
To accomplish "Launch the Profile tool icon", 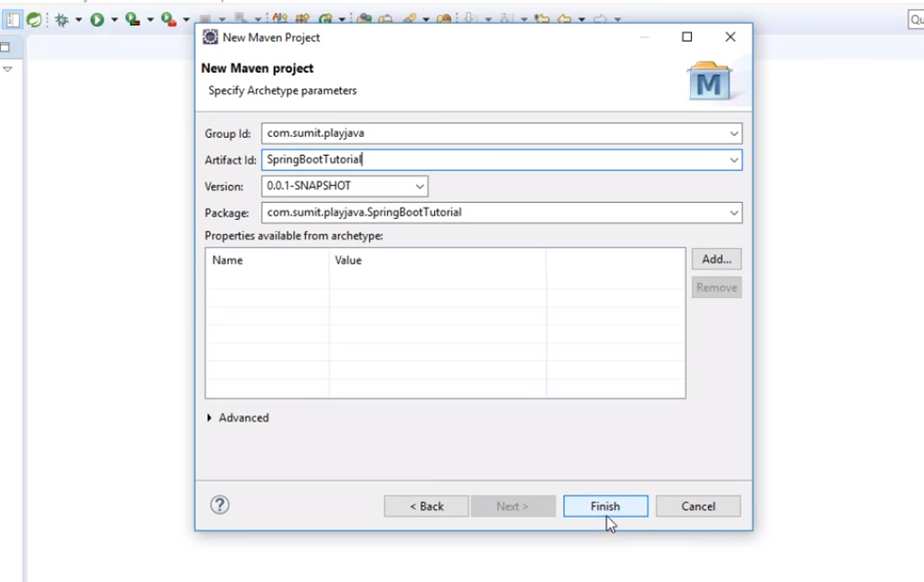I will [166, 19].
